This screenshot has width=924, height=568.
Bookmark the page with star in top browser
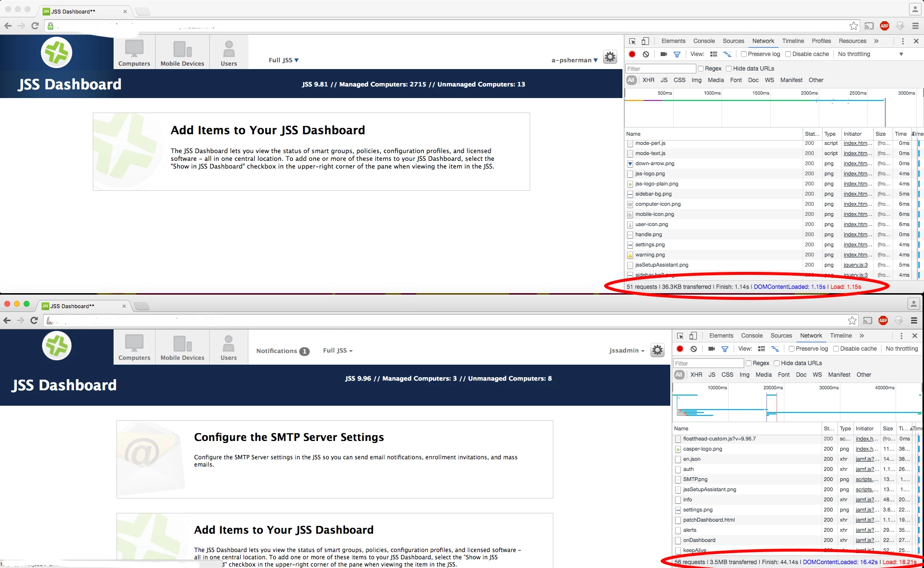[x=854, y=26]
